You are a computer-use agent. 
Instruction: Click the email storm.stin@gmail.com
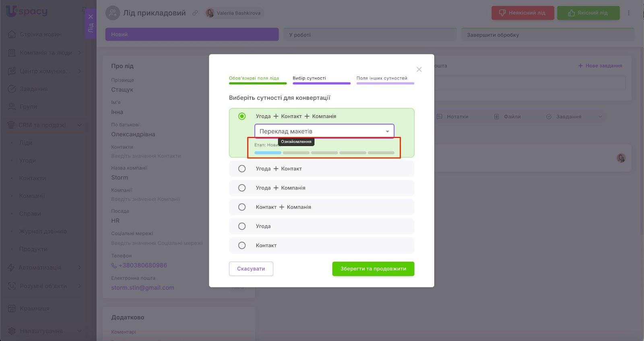(142, 288)
